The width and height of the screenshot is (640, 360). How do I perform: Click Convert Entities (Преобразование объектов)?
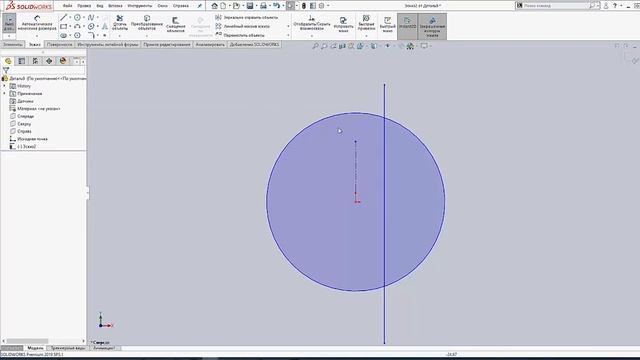[147, 23]
